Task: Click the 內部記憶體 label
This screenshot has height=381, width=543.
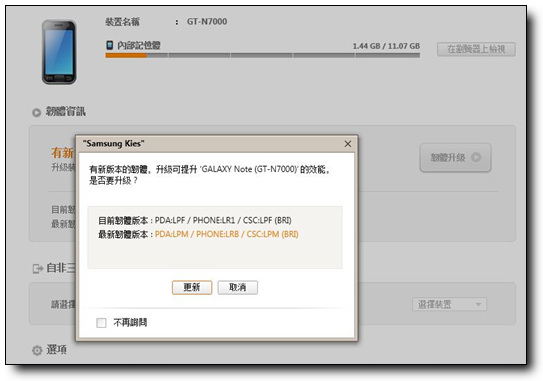Action: [x=139, y=45]
